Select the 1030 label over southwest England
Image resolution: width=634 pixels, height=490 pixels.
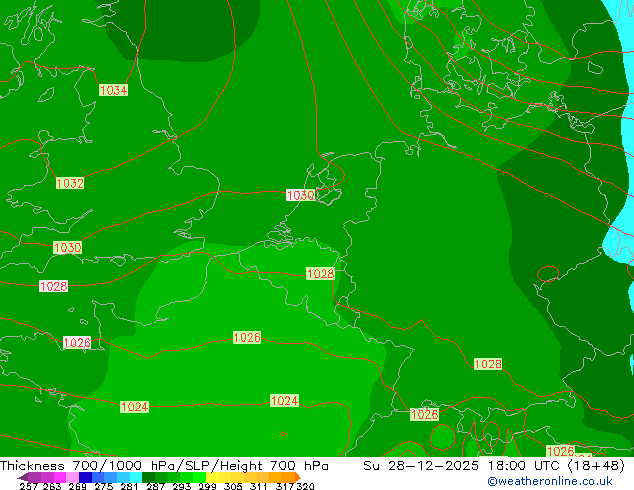point(68,247)
